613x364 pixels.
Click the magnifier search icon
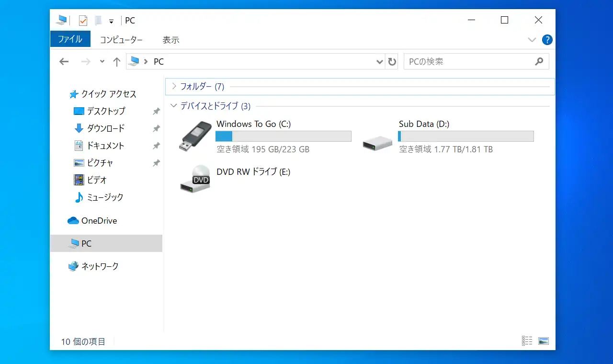click(539, 61)
